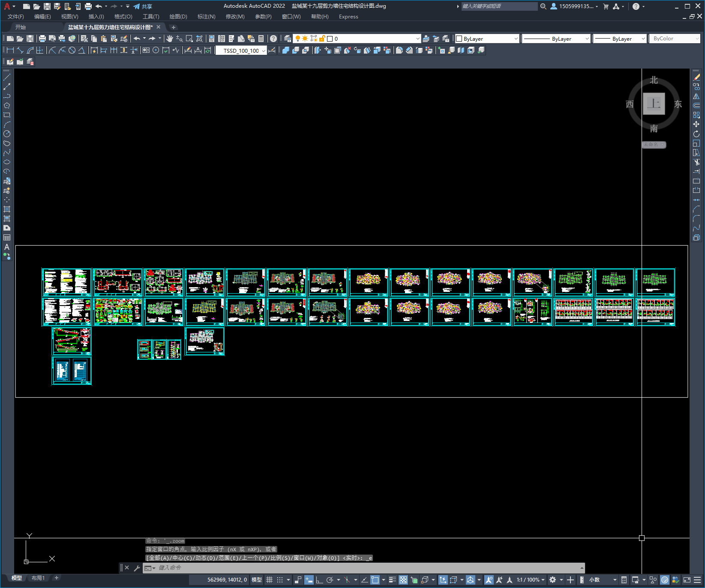
Task: Click the shopping cart icon in title bar
Action: [606, 6]
